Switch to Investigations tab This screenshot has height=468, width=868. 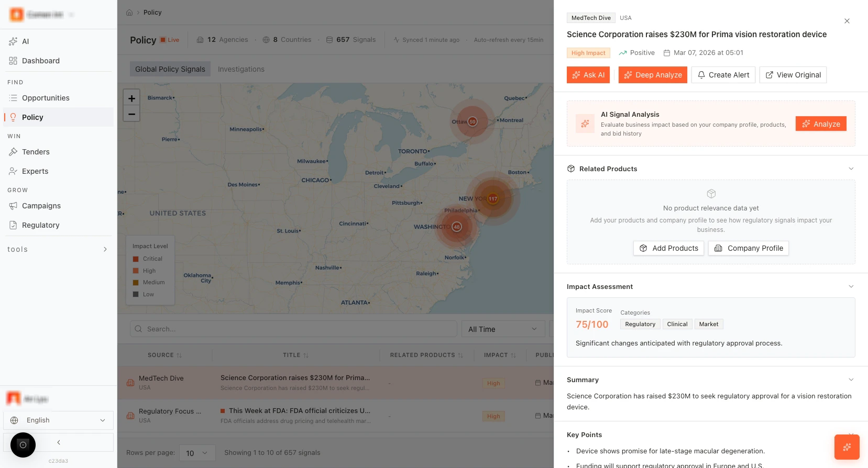[241, 69]
